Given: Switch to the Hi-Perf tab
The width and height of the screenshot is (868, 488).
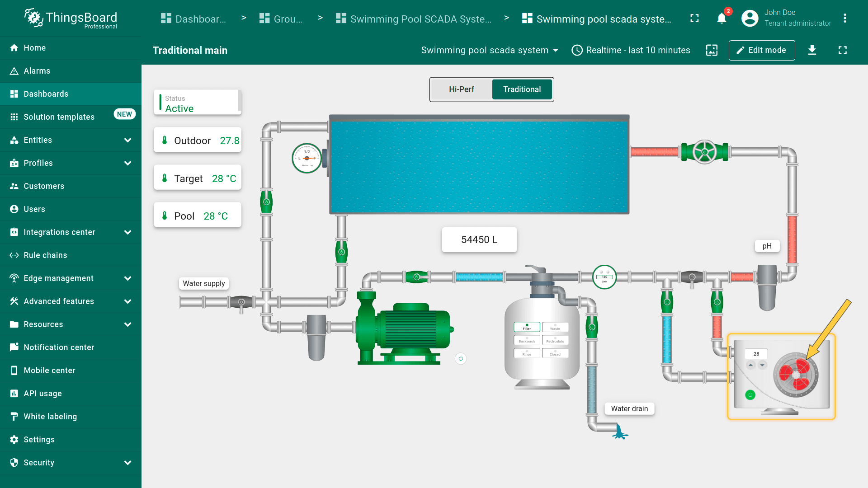Looking at the screenshot, I should click(461, 89).
